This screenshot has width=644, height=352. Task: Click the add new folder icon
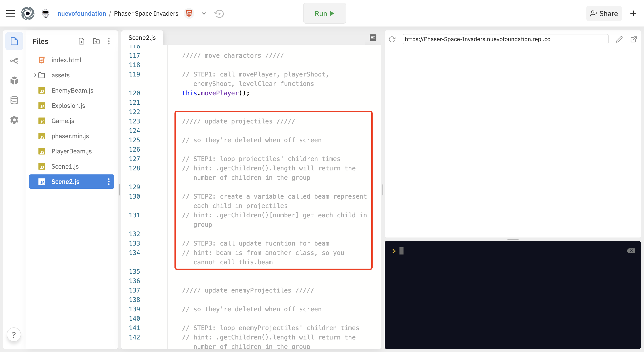[96, 41]
